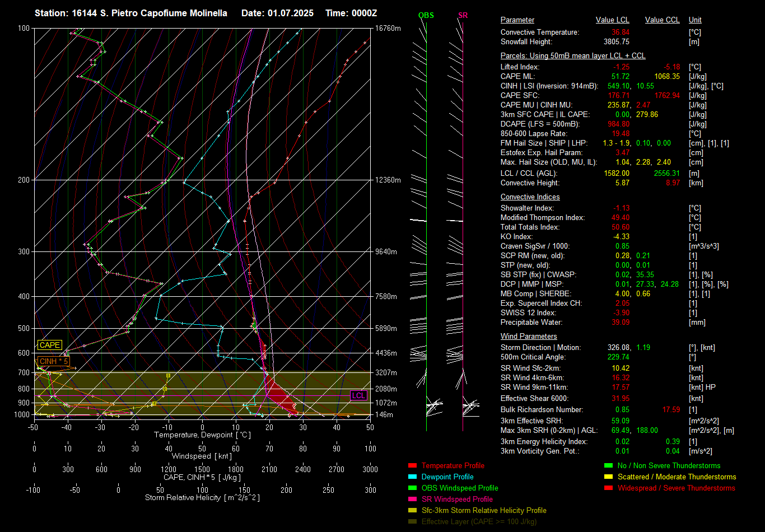Click the 12360m height label

388,180
